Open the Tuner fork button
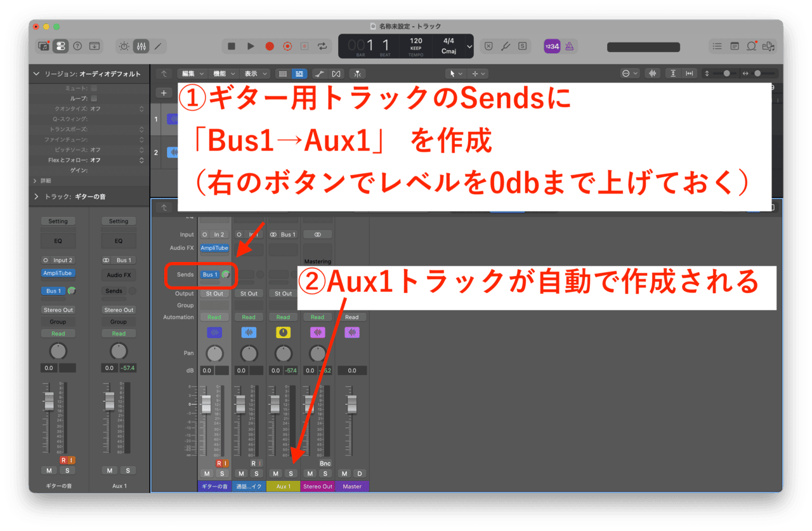The width and height of the screenshot is (812, 531). point(506,46)
